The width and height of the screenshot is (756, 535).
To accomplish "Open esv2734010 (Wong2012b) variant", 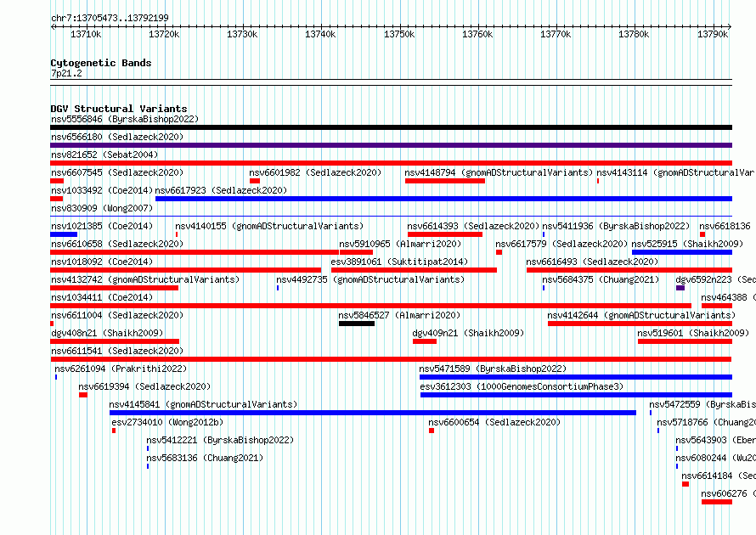I will click(168, 422).
